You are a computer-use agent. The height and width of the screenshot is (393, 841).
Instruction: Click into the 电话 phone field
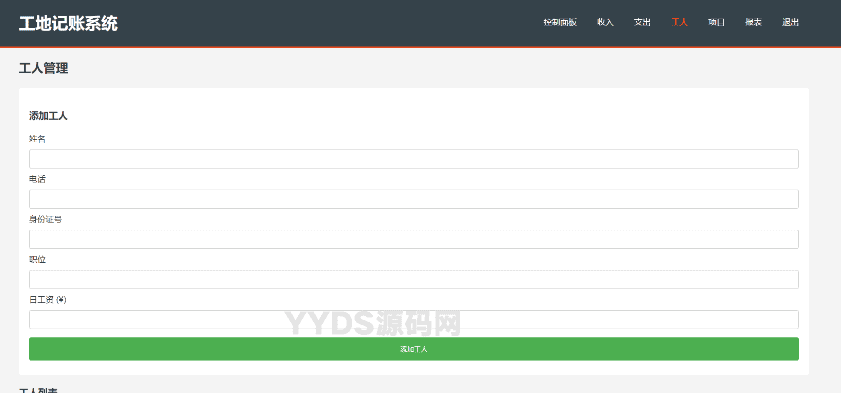(414, 199)
